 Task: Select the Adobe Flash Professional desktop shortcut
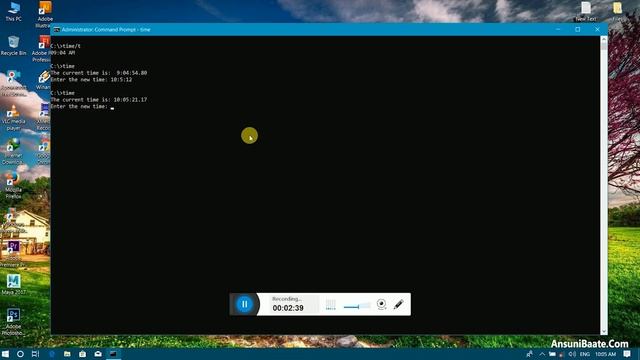(x=42, y=49)
